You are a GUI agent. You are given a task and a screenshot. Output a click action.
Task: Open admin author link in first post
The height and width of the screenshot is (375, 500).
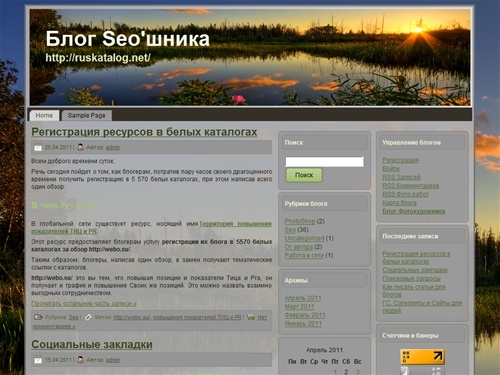click(113, 147)
